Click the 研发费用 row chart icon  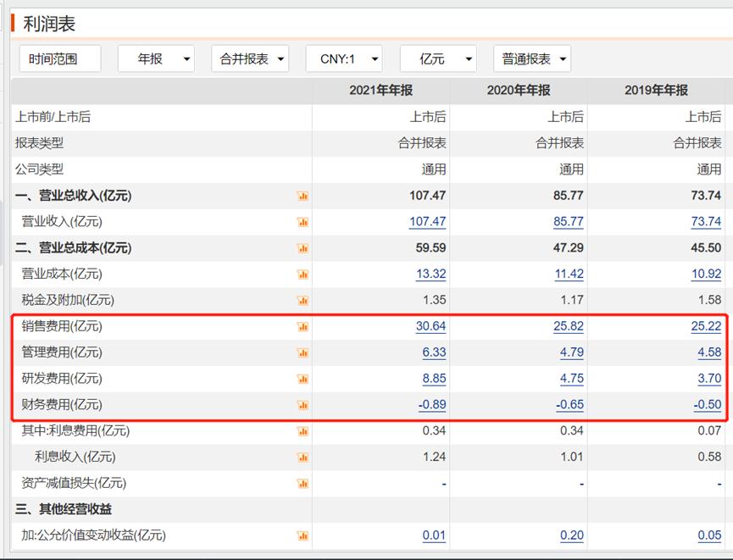click(x=303, y=380)
